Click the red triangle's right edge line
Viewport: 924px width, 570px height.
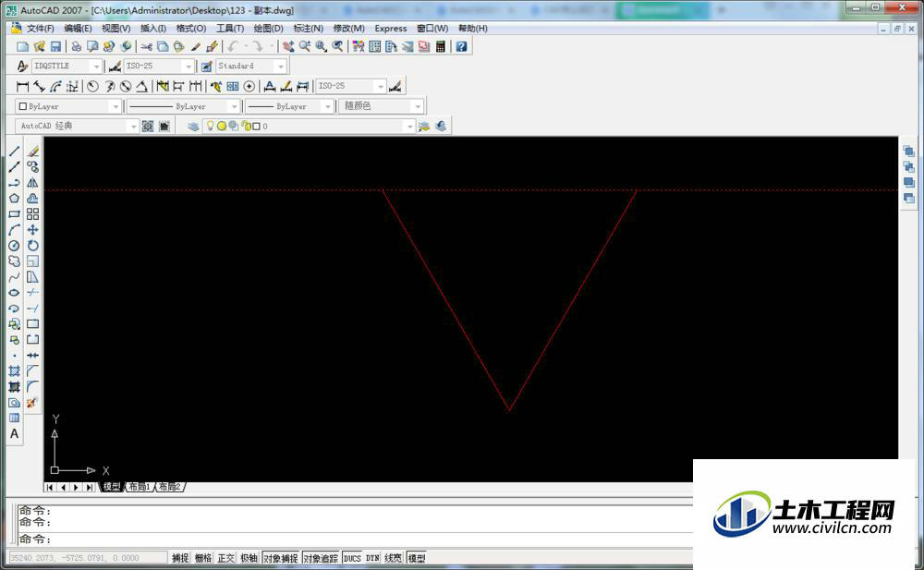573,300
